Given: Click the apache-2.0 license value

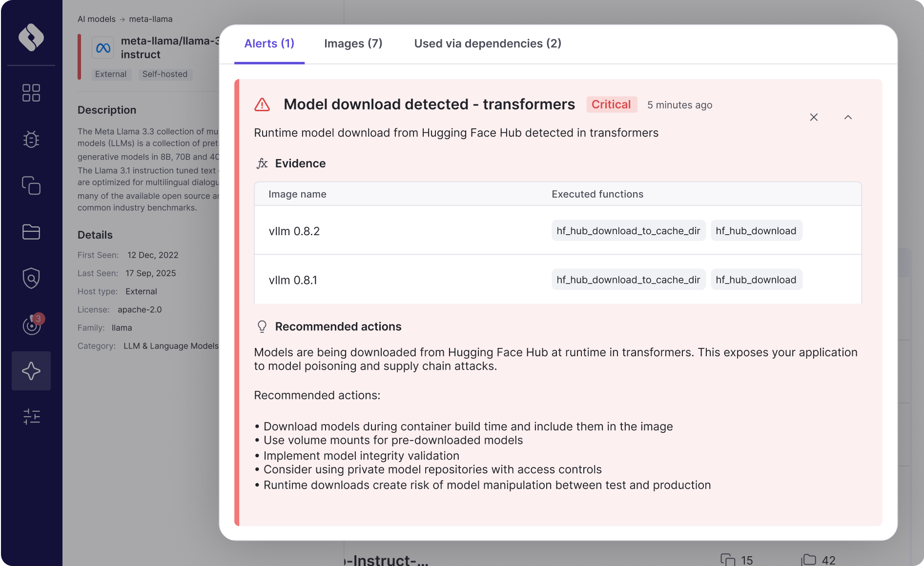Looking at the screenshot, I should tap(140, 309).
